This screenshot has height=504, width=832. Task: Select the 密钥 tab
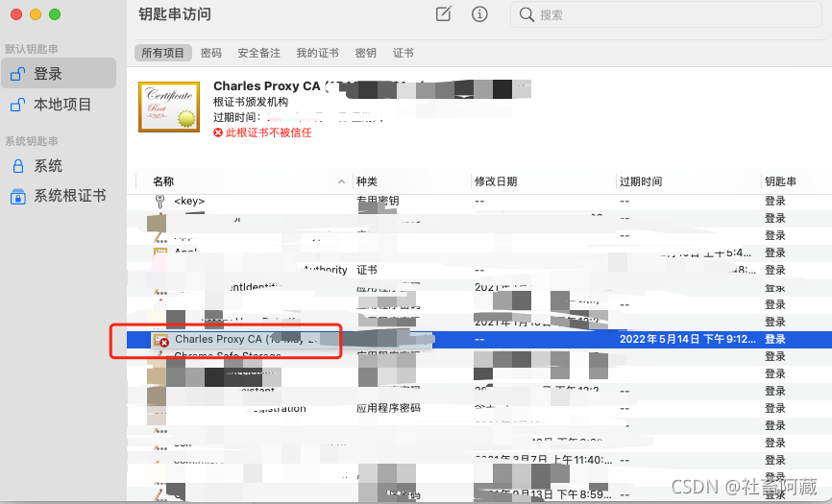(366, 53)
